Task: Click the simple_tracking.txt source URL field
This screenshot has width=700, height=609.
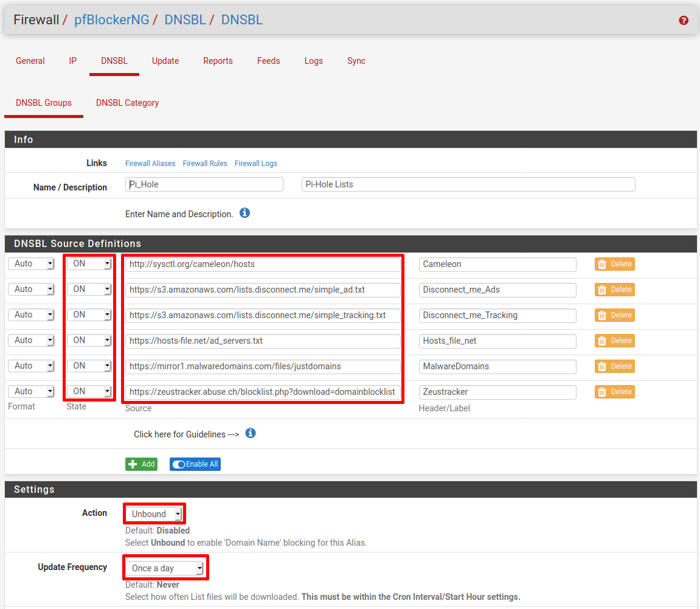Action: click(x=263, y=315)
